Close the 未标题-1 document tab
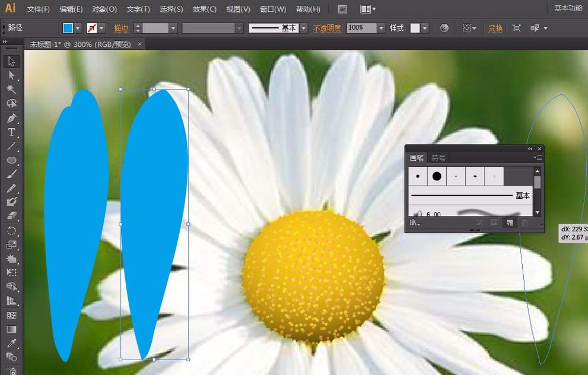Image resolution: width=588 pixels, height=375 pixels. click(x=139, y=44)
